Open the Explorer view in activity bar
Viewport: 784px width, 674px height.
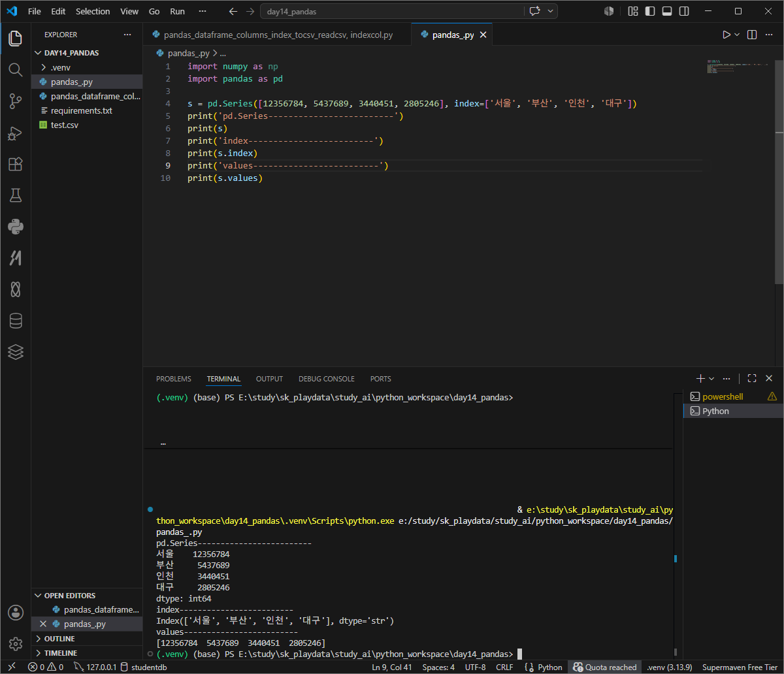16,38
